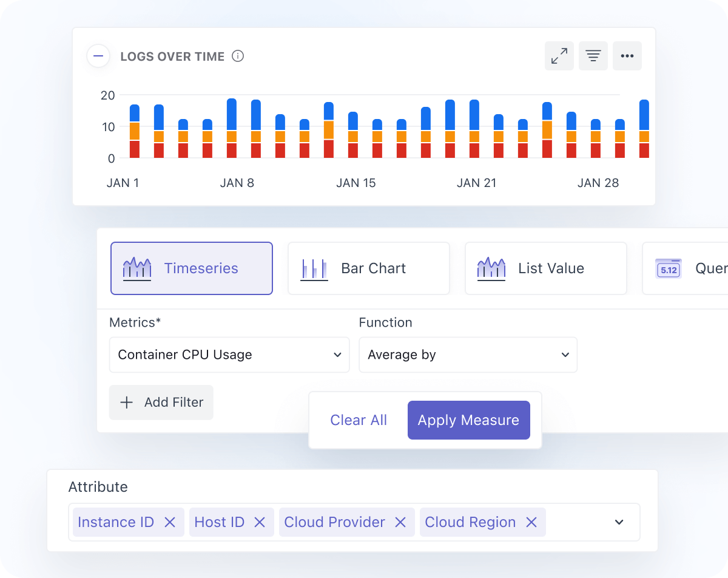This screenshot has height=578, width=728.
Task: Select the List Value visualization tab
Action: (x=546, y=268)
